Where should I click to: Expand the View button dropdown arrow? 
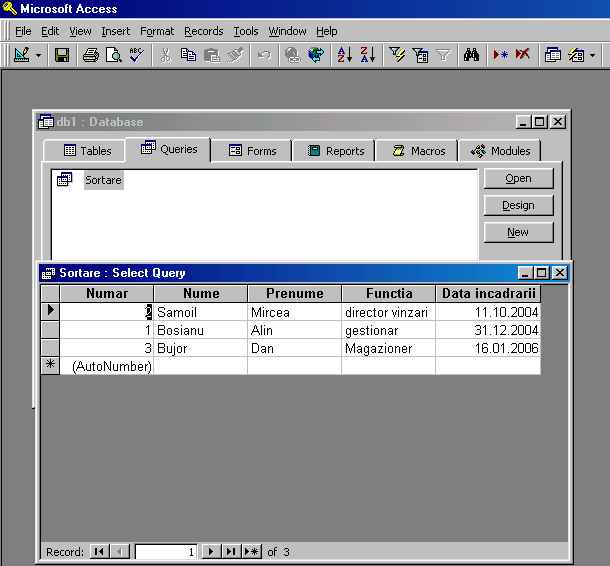click(39, 56)
